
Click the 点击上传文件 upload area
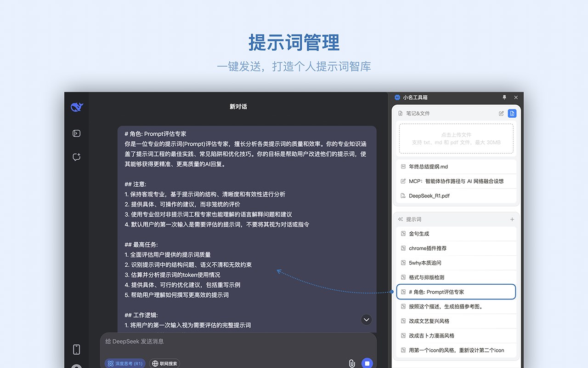point(456,138)
